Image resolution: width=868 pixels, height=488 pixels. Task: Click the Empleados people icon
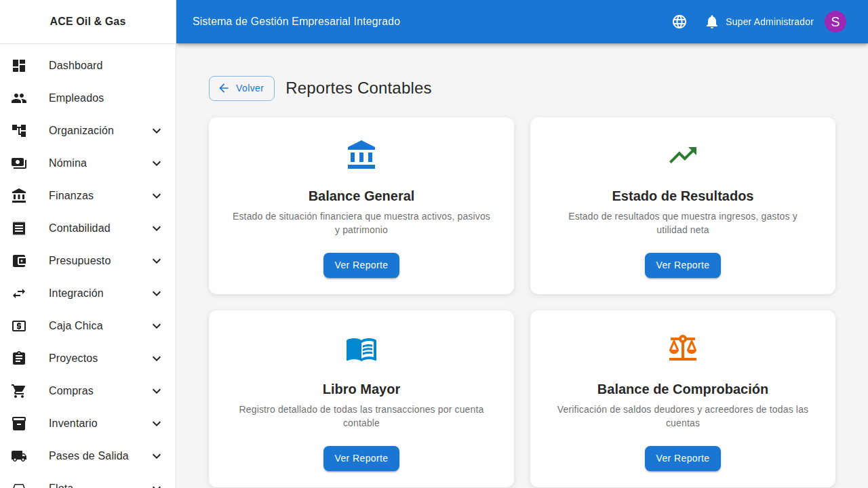[19, 98]
